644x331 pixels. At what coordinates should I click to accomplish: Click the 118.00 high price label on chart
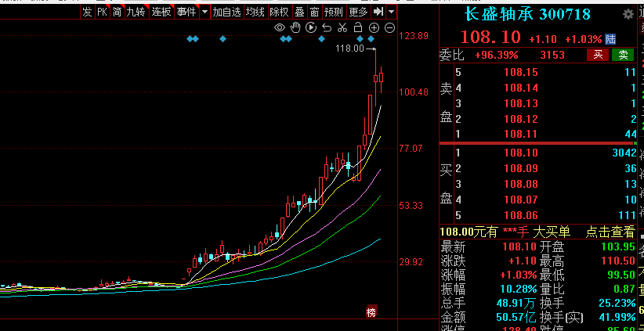349,49
